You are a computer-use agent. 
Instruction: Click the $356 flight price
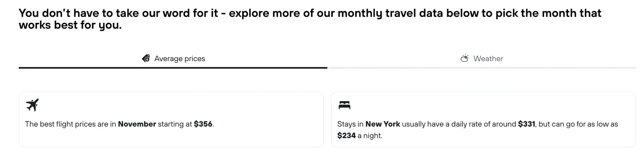[x=203, y=124]
